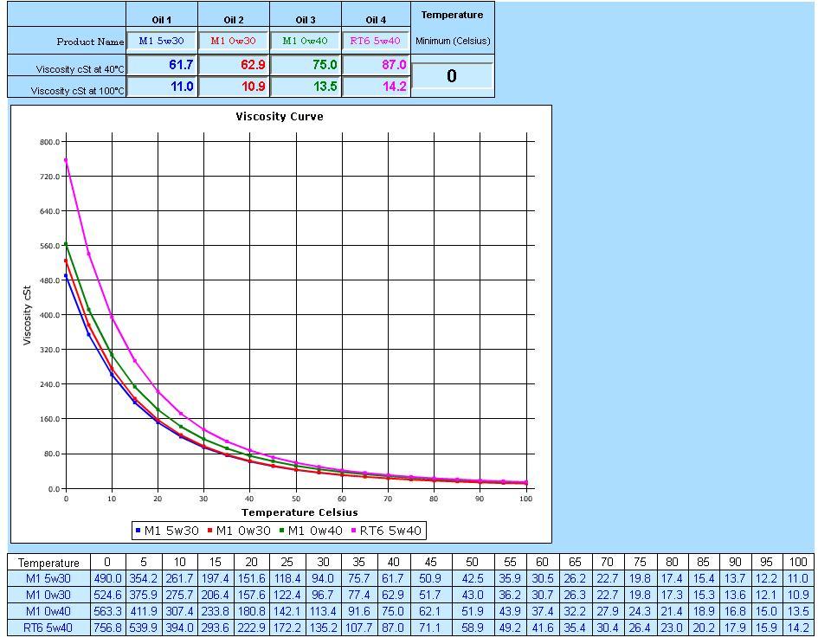This screenshot has height=644, width=818.
Task: Select the Temperature Minimum value cell showing 0
Action: [x=452, y=74]
